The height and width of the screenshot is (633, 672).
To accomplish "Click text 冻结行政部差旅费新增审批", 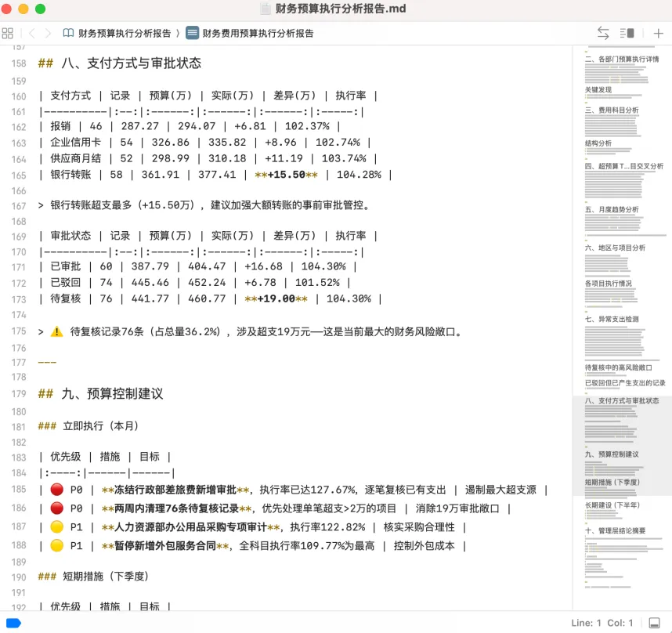I will tap(175, 490).
